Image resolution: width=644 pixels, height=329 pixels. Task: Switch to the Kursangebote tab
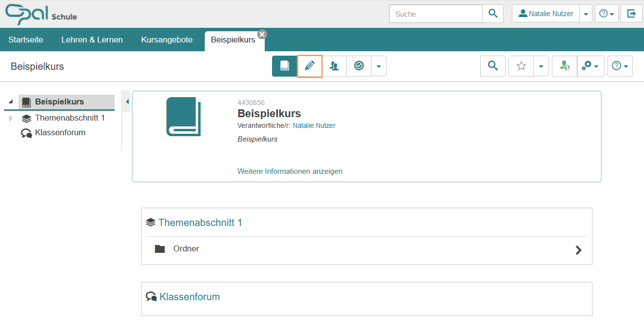click(167, 40)
